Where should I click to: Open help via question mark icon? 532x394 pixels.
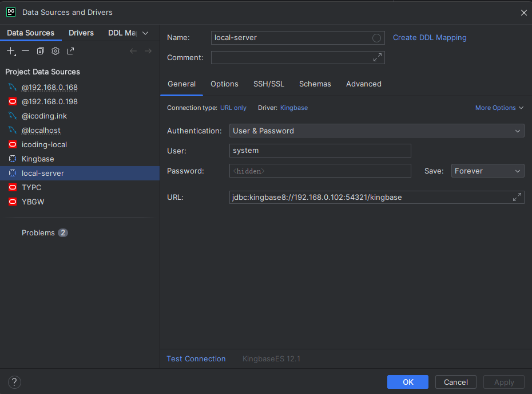click(14, 382)
